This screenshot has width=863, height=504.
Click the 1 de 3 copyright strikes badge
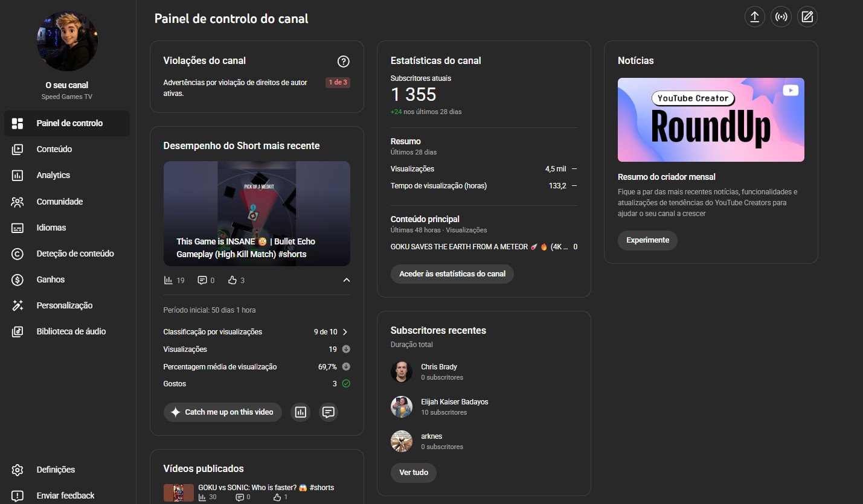(338, 82)
